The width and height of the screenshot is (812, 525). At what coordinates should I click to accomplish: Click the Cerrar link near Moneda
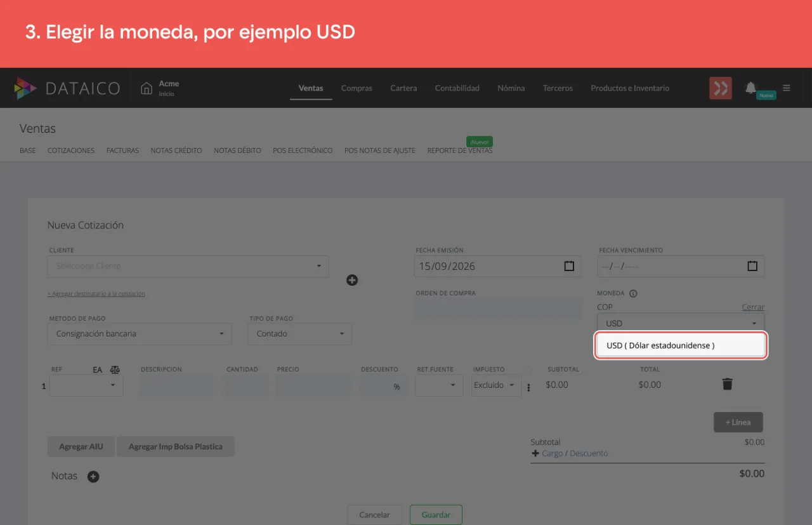tap(753, 307)
